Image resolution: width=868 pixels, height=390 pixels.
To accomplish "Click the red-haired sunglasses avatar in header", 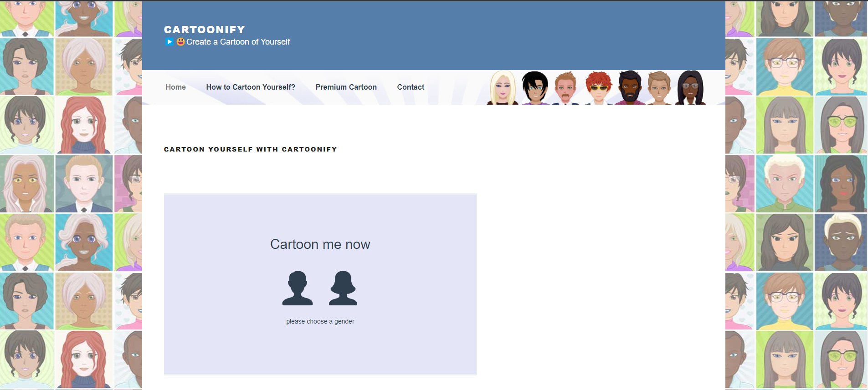I will [599, 88].
